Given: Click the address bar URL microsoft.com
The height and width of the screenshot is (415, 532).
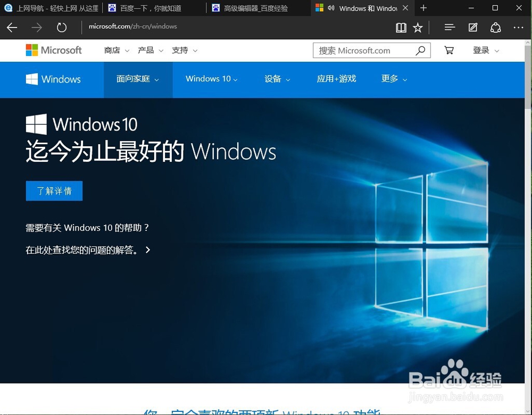Looking at the screenshot, I should pos(132,27).
